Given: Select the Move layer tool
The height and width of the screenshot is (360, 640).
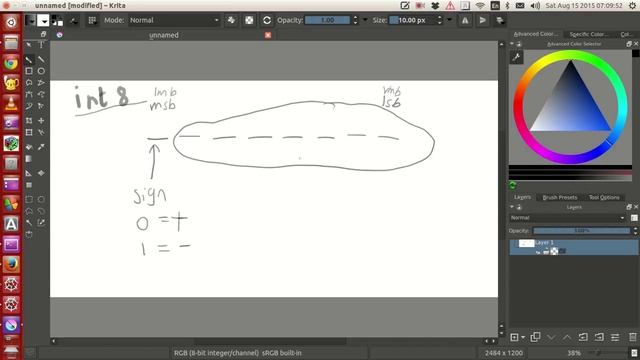Looking at the screenshot, I should (41, 120).
